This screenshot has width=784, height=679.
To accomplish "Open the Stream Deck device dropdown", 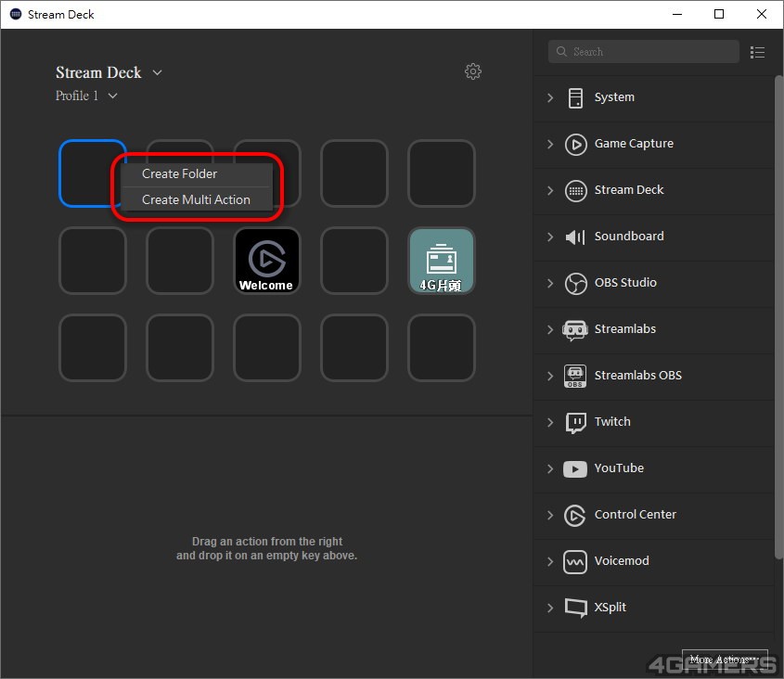I will click(157, 73).
